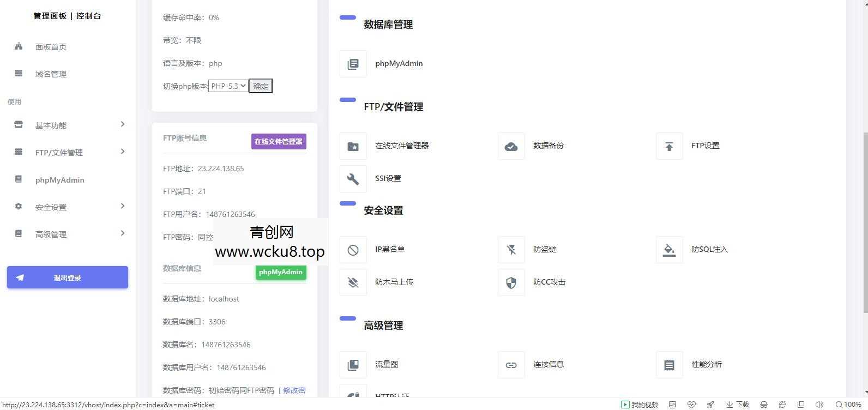Screen dimensions: 868x410
Task: Click the FTP地址 value 23.224.138.65
Action: click(x=221, y=168)
